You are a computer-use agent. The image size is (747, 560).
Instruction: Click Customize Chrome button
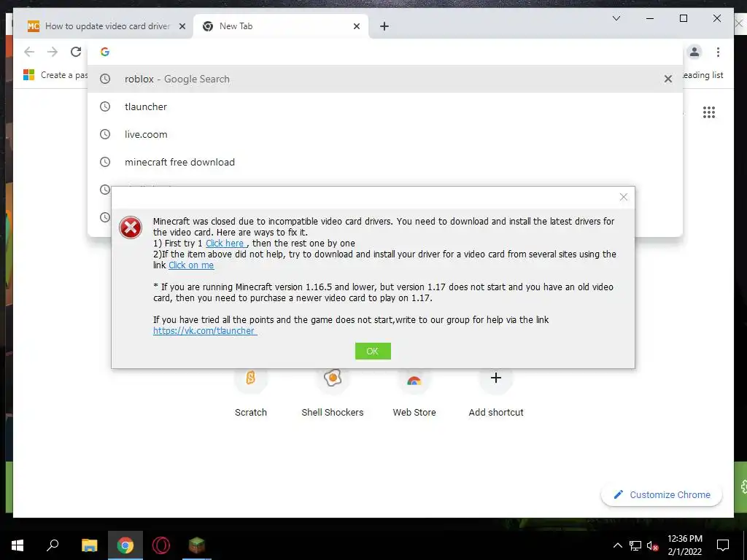click(661, 495)
